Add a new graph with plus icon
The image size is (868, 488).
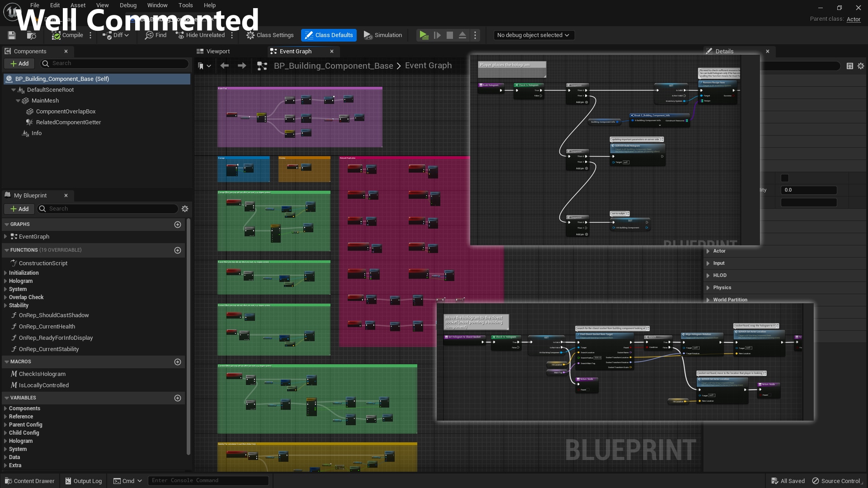coord(178,225)
